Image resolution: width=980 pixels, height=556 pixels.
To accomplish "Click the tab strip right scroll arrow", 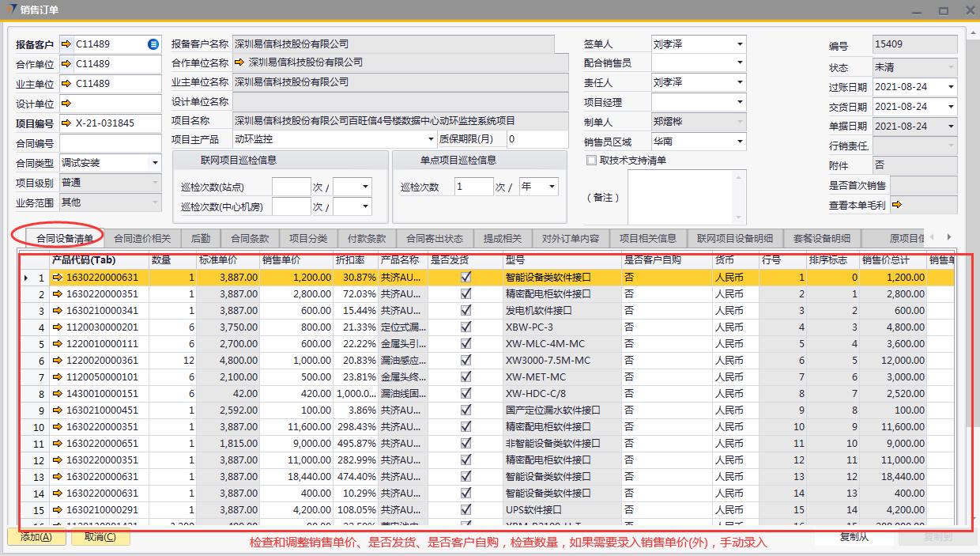I will tap(949, 237).
